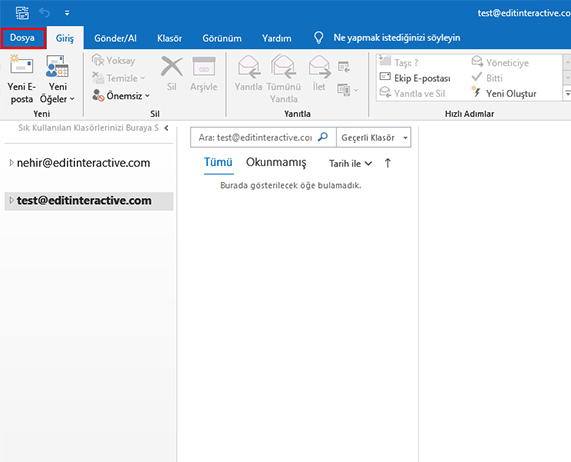This screenshot has width=571, height=462.
Task: Select the Yeni Oluştur quick step
Action: [x=504, y=93]
